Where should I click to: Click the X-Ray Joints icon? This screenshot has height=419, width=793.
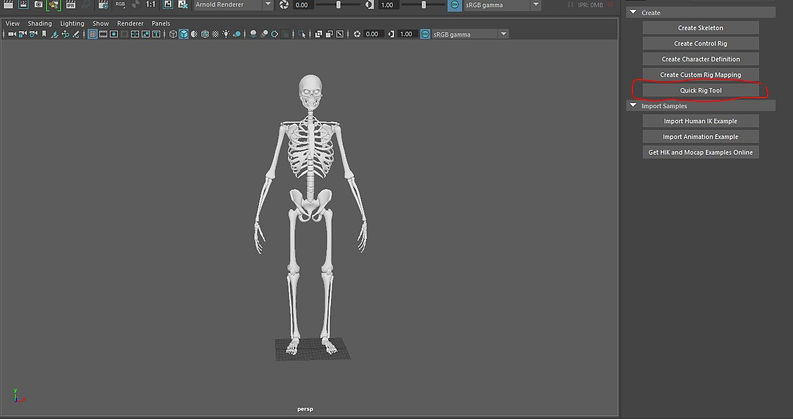pos(340,34)
